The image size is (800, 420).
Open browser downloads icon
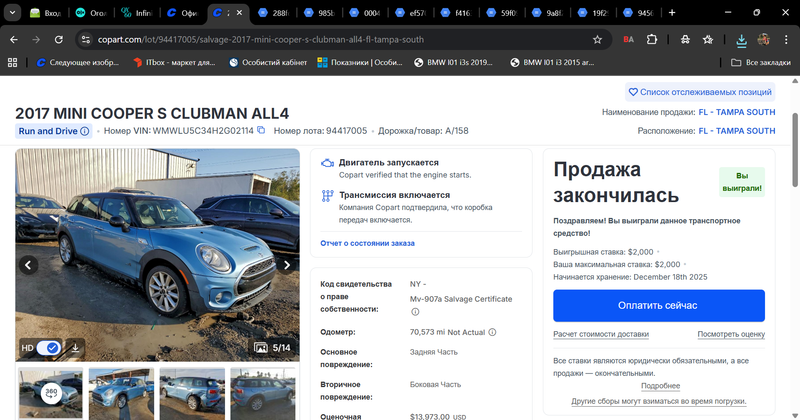pos(741,40)
